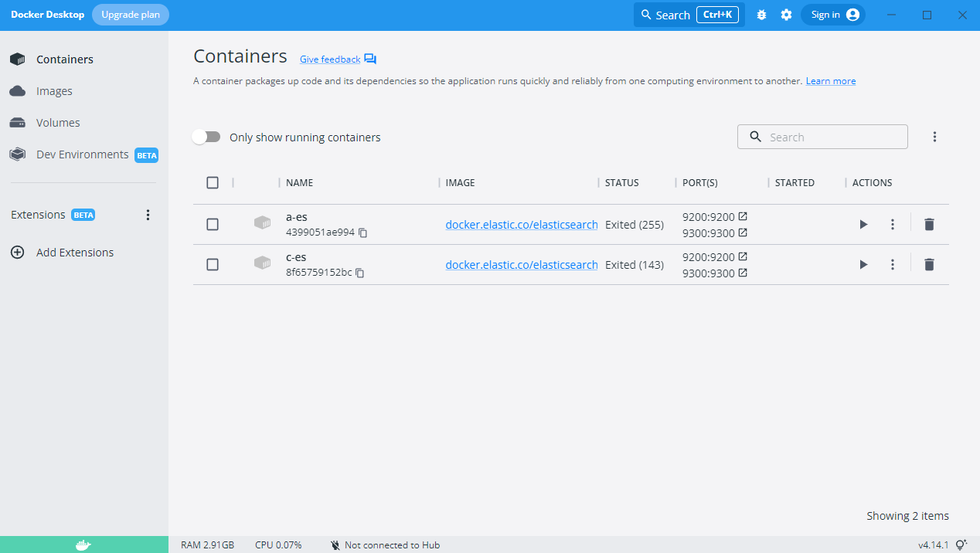Select the a-es container checkbox

213,224
